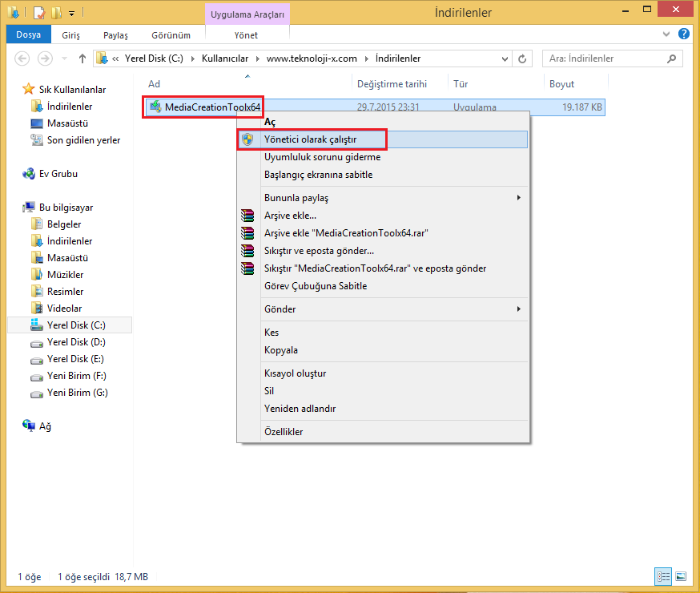Viewport: 700px width, 593px height.
Task: Open the address bar dropdown arrow
Action: point(505,58)
